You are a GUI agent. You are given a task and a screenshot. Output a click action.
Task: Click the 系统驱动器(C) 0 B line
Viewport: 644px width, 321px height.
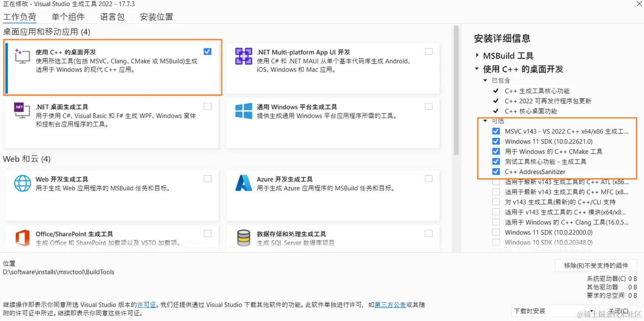(x=612, y=279)
